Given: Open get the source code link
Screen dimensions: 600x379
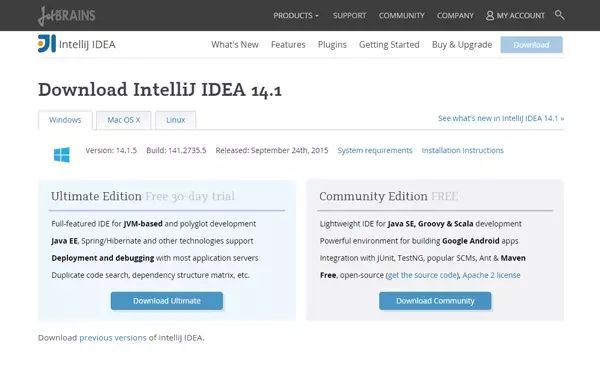Looking at the screenshot, I should [x=422, y=275].
